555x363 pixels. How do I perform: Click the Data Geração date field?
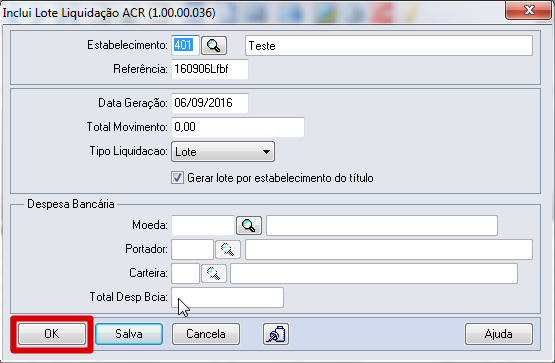pyautogui.click(x=210, y=103)
